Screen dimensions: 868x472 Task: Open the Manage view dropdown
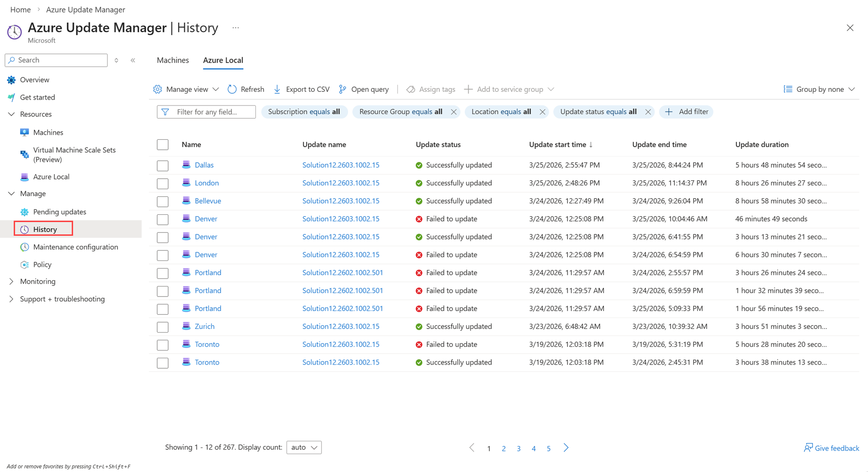point(186,89)
